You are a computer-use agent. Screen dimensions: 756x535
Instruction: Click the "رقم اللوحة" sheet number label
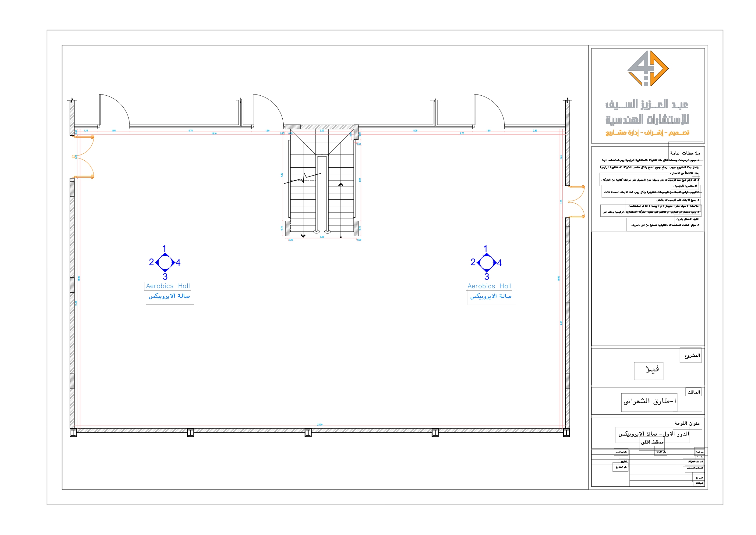661,452
